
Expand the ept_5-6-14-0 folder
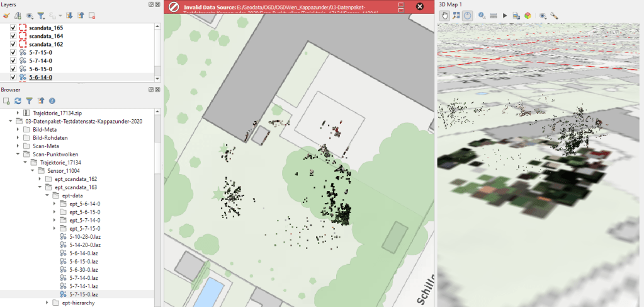tap(55, 204)
